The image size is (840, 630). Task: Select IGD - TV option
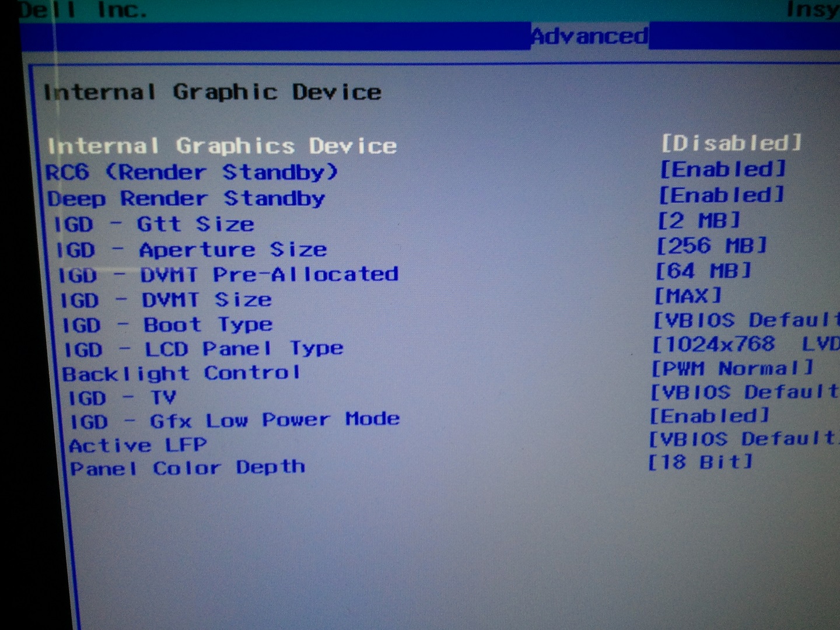[122, 398]
